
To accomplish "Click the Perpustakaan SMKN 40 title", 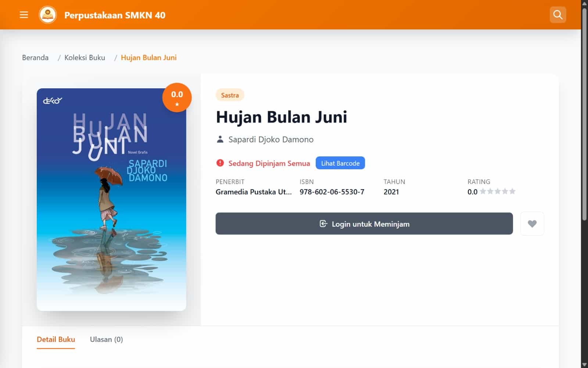I will point(115,15).
